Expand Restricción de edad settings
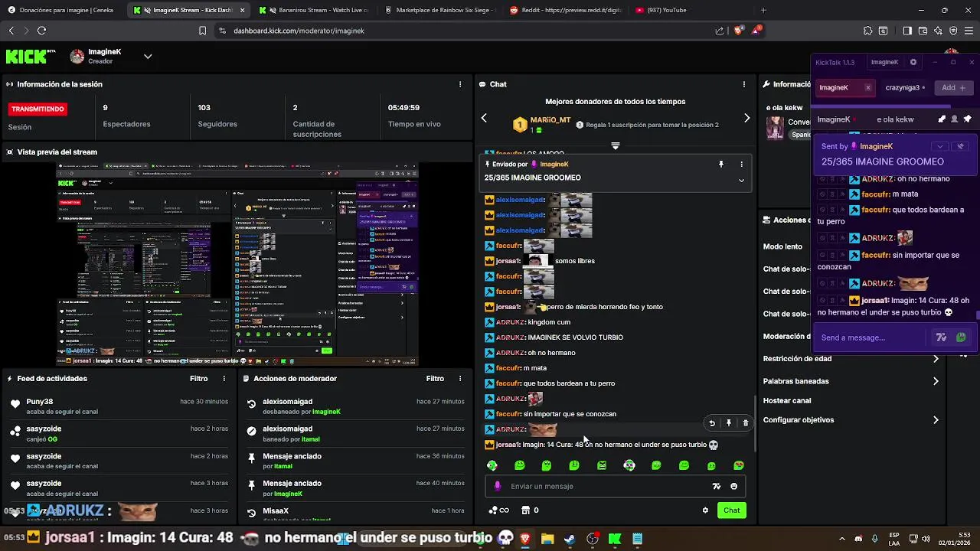Screen dimensions: 980x551 point(936,358)
